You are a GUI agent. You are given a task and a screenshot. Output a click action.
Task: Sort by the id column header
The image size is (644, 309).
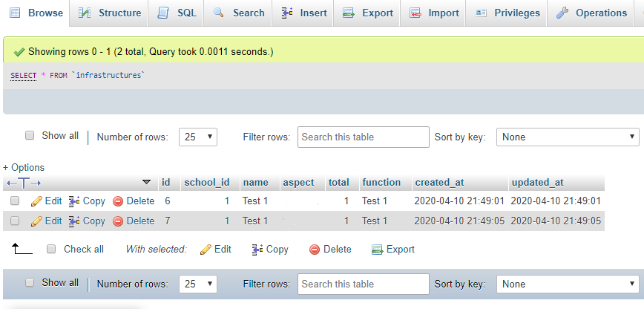(166, 182)
